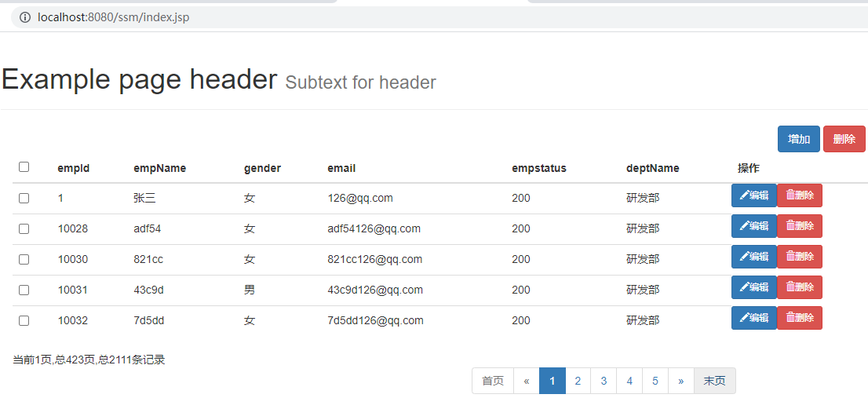Image resolution: width=868 pixels, height=398 pixels.
Task: Click 删除 for employee 43c9d
Action: 800,287
